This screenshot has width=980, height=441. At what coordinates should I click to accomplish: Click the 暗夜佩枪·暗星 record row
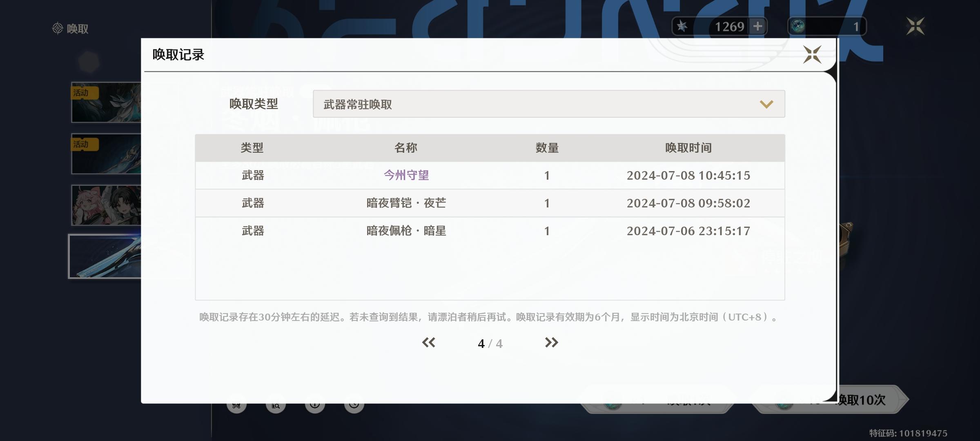point(406,231)
